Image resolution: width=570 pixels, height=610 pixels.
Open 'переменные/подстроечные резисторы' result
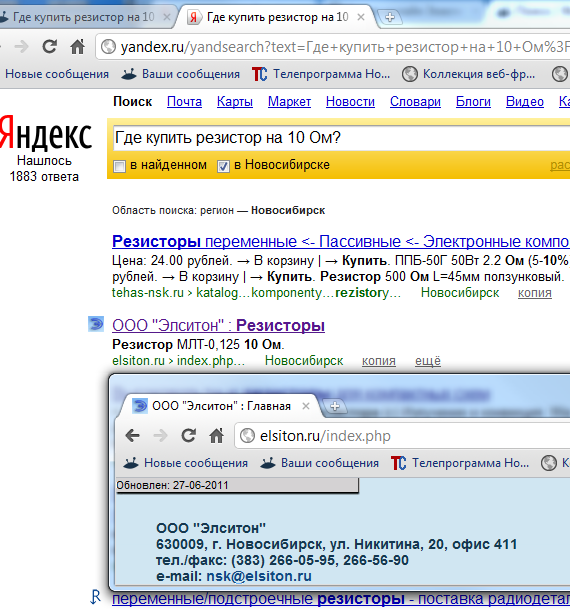coord(340,599)
